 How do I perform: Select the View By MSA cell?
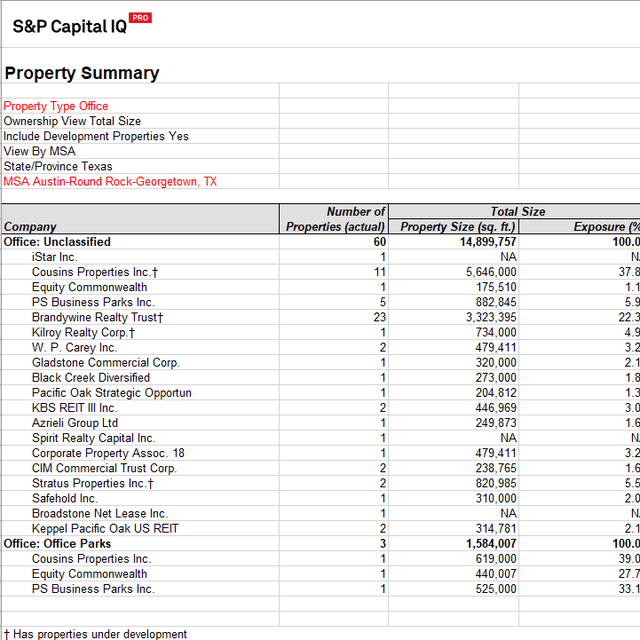(x=141, y=151)
